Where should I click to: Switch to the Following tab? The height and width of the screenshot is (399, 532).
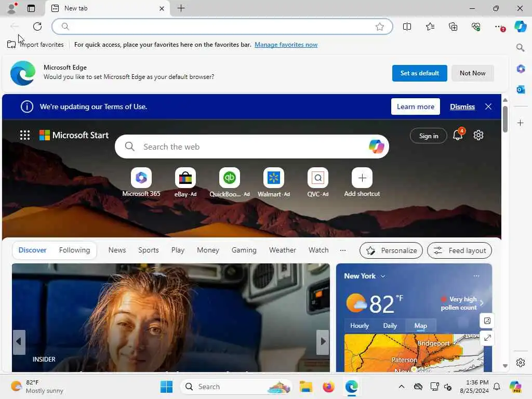pyautogui.click(x=74, y=250)
